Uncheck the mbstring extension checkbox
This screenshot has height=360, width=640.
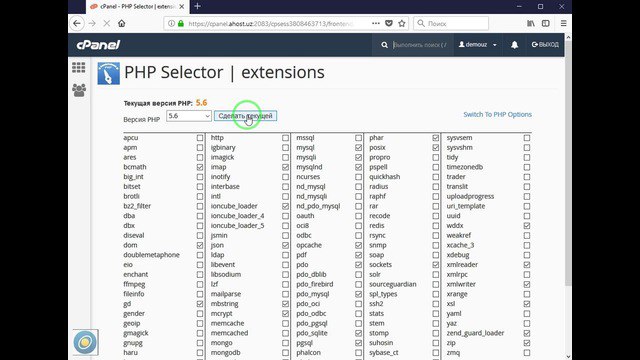pyautogui.click(x=285, y=304)
